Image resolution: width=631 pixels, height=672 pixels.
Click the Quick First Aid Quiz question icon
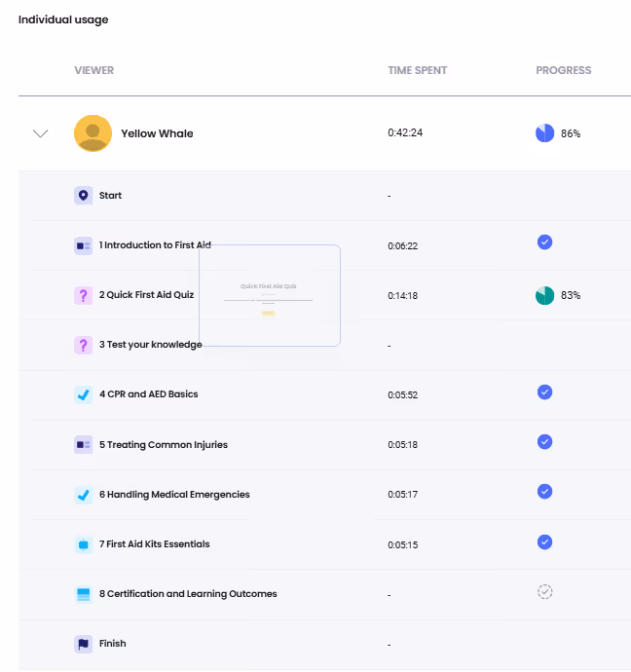coord(83,295)
